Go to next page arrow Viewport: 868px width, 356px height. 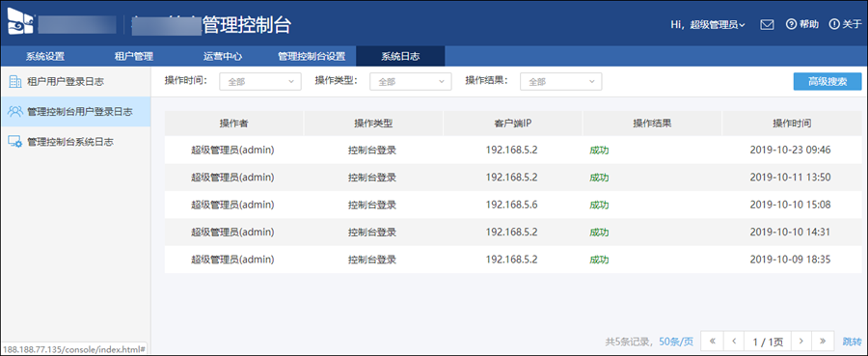(x=801, y=342)
